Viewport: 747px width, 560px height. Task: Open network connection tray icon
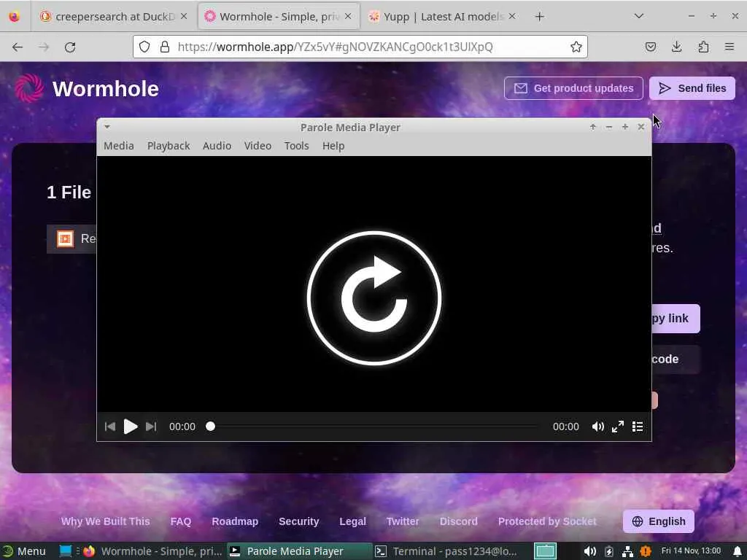(627, 551)
